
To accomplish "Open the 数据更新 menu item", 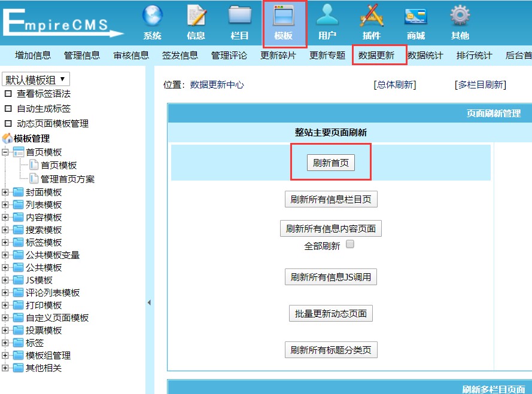I will 376,55.
